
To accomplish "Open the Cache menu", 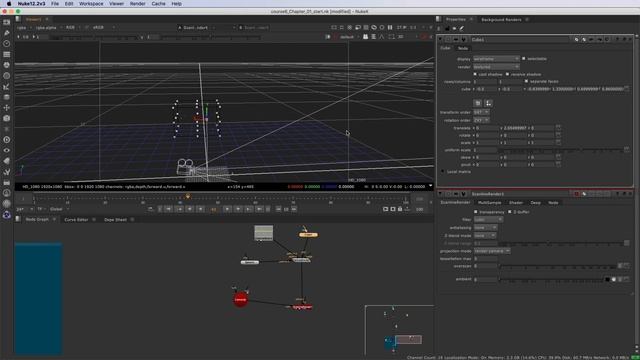I will tap(158, 4).
